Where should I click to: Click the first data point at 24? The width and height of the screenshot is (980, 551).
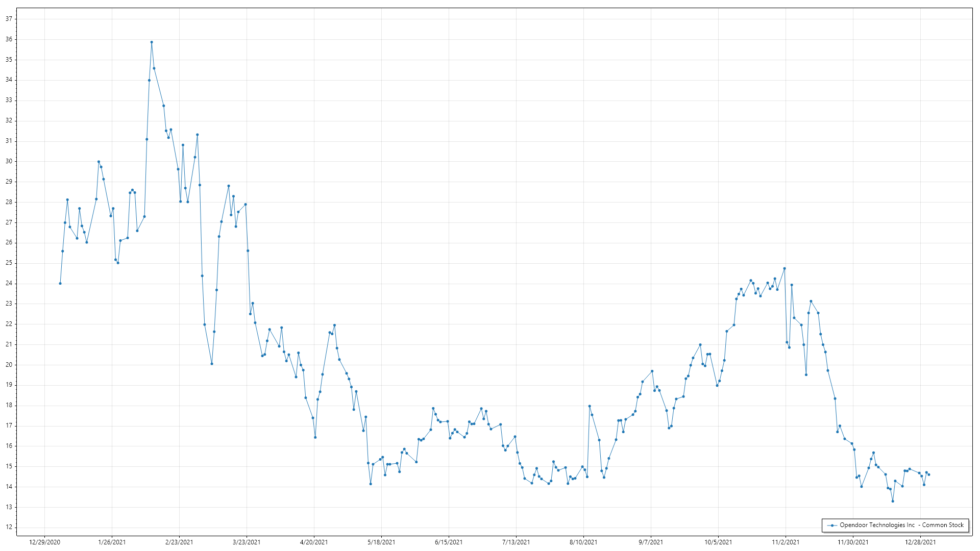[x=60, y=284]
